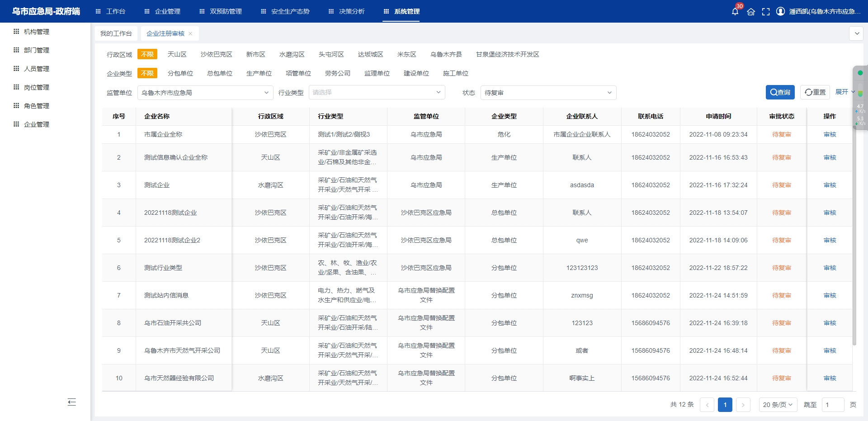Select page 1 button
This screenshot has height=421, width=868.
(x=725, y=405)
